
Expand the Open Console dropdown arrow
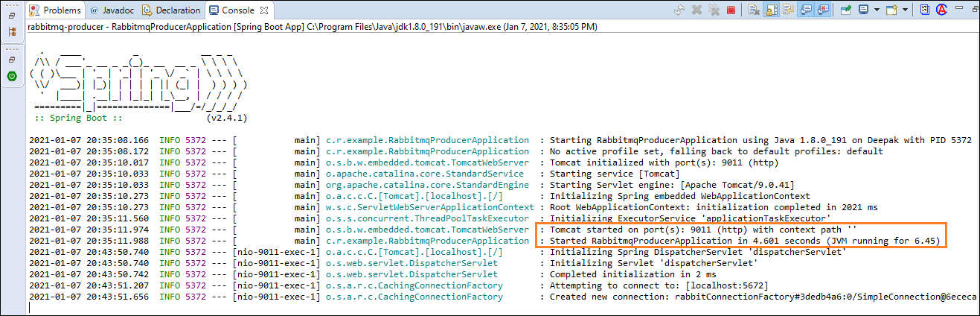point(905,10)
